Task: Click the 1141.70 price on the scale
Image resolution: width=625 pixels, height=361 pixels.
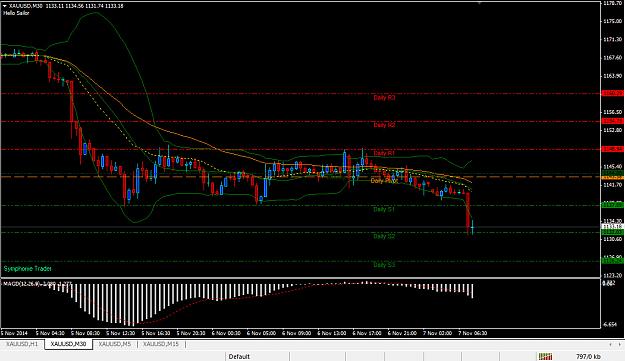Action: pyautogui.click(x=612, y=185)
